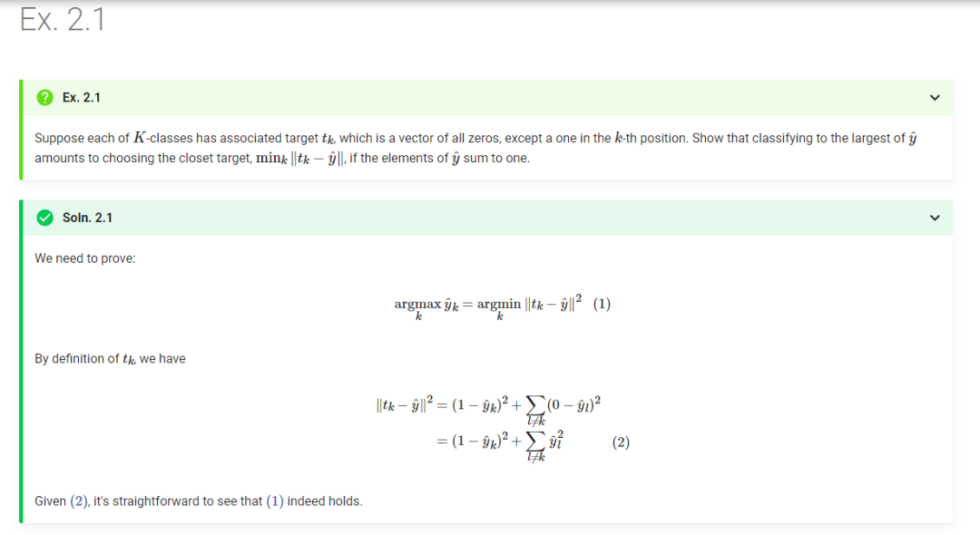Click the first line of the norm expansion equation
The width and height of the screenshot is (980, 535).
488,405
